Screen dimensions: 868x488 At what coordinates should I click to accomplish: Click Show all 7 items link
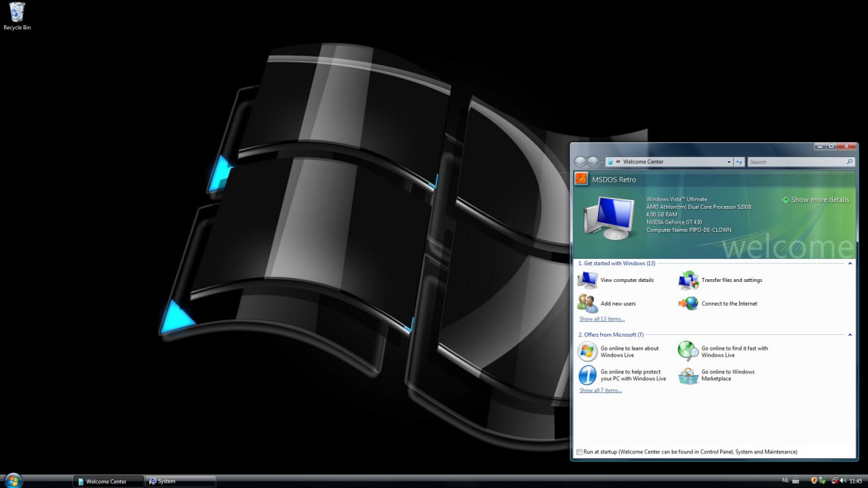[600, 390]
